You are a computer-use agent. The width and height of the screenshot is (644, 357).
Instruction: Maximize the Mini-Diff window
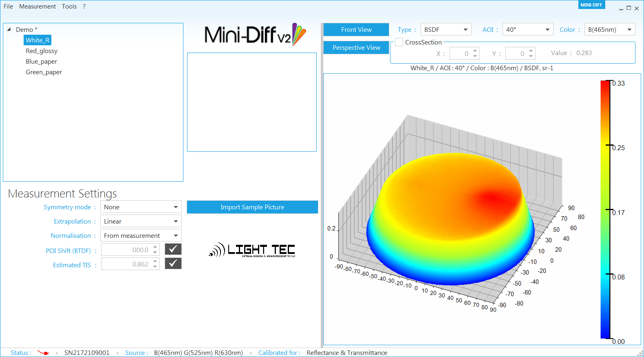[x=629, y=8]
